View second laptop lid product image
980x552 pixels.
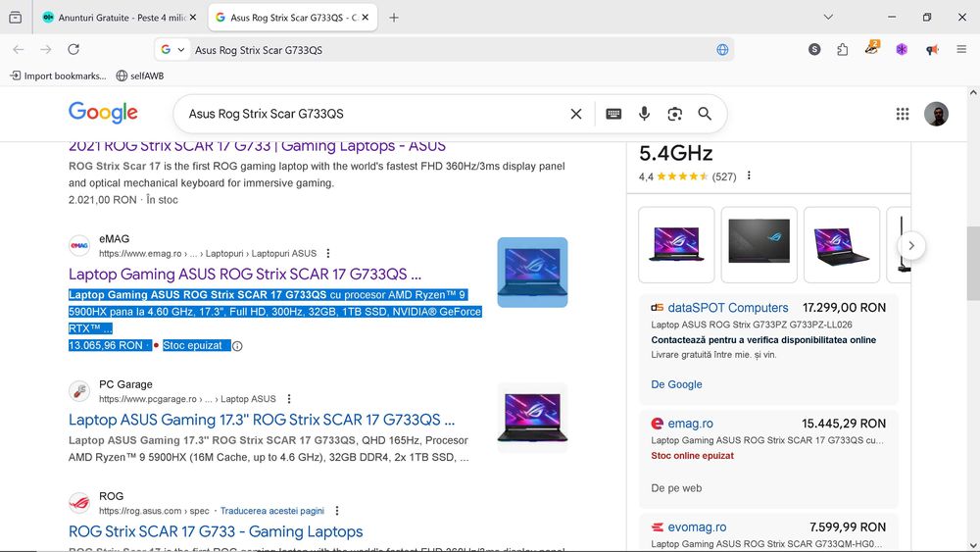point(759,245)
